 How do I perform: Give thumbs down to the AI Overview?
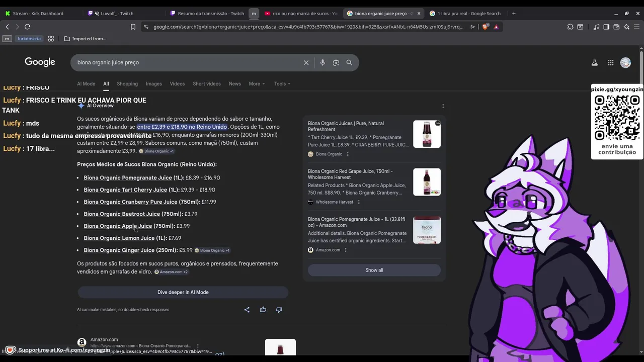279,310
